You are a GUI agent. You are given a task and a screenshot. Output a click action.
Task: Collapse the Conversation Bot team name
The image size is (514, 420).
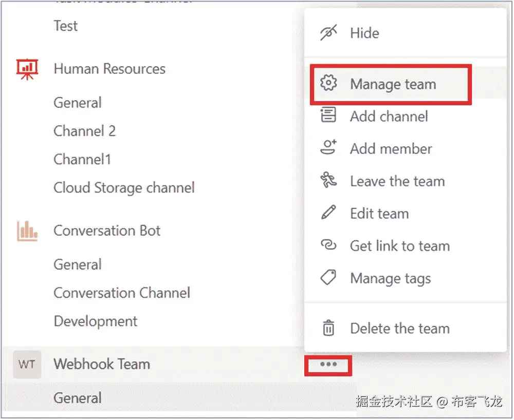[107, 231]
